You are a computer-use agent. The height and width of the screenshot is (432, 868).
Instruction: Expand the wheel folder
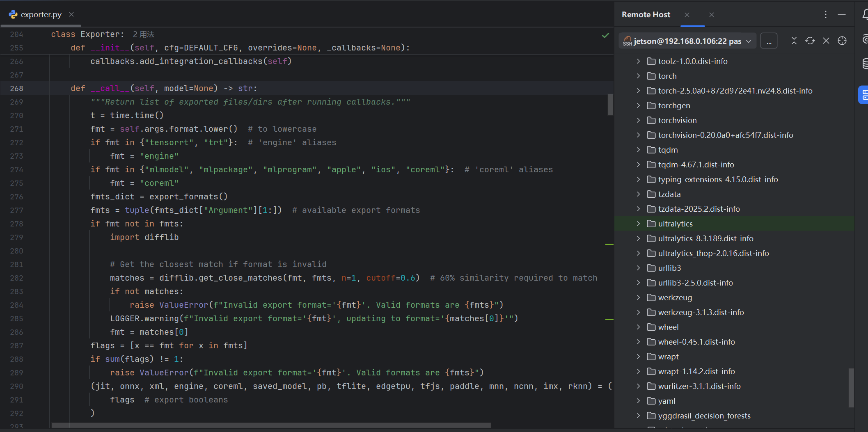click(638, 327)
